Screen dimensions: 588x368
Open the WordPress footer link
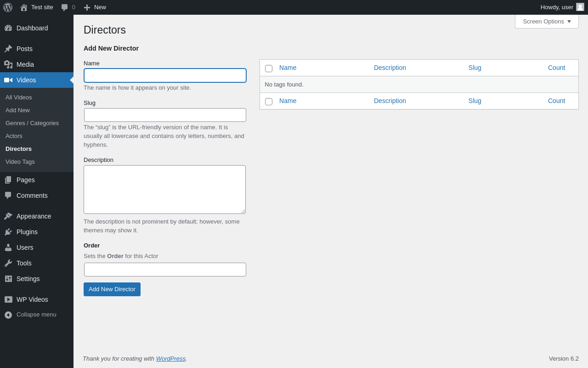coord(171,359)
